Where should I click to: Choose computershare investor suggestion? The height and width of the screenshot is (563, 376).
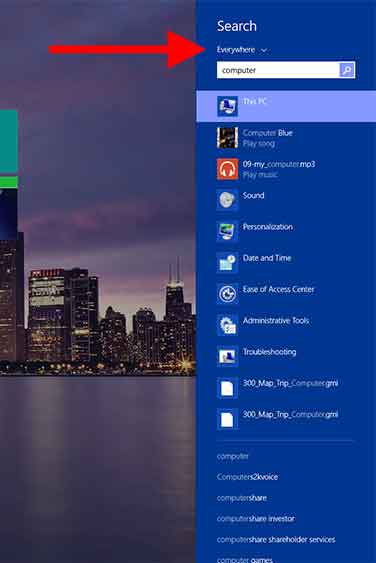click(x=256, y=518)
